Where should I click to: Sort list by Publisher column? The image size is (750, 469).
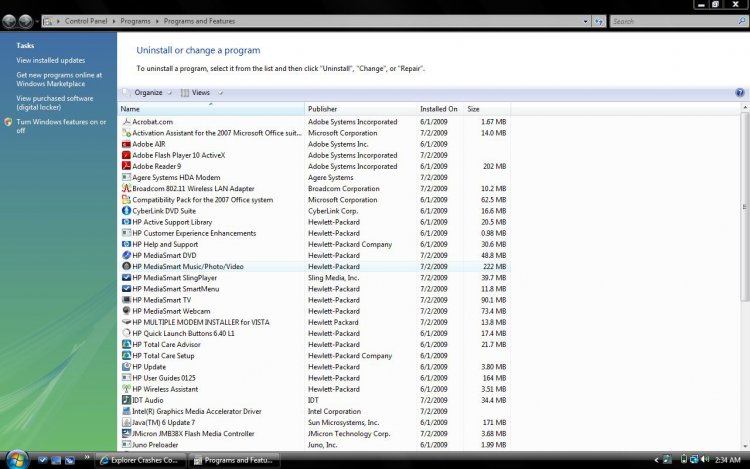(x=360, y=109)
